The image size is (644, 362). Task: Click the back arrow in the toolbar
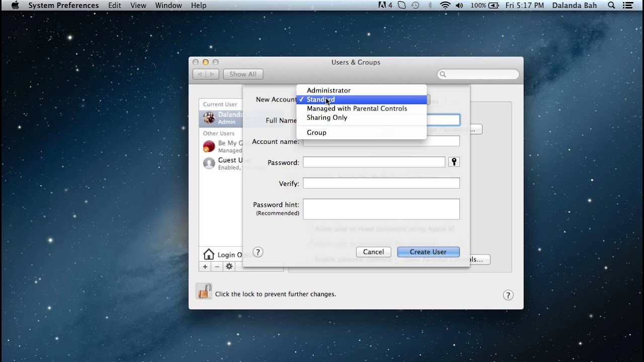pyautogui.click(x=200, y=74)
